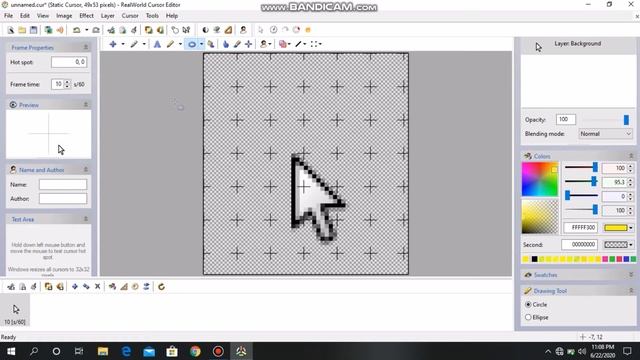Adjust the Opacity slider handle
This screenshot has height=360, width=640.
(x=626, y=120)
